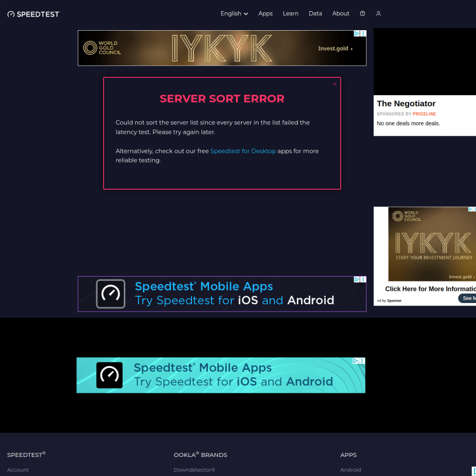Click AdChoices icon on top gold banner

pyautogui.click(x=356, y=33)
